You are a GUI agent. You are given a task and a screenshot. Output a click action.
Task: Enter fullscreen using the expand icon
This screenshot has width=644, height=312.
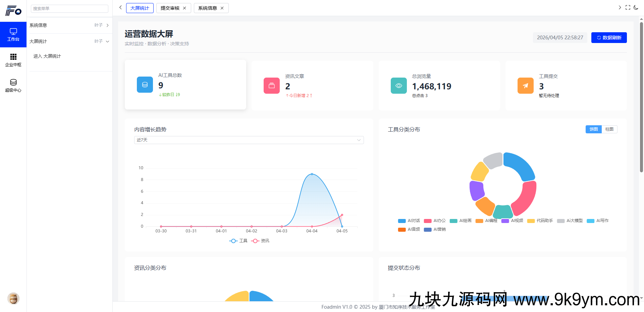628,7
